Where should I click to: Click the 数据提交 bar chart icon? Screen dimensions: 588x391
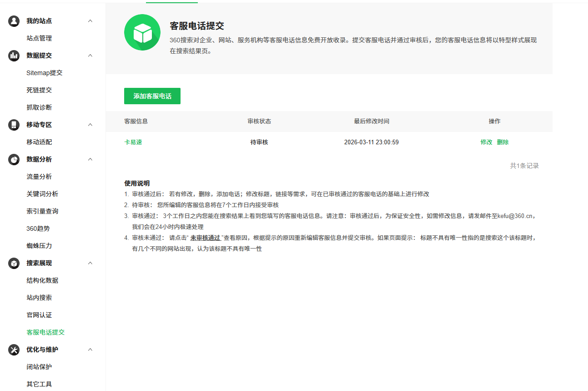[x=14, y=56]
